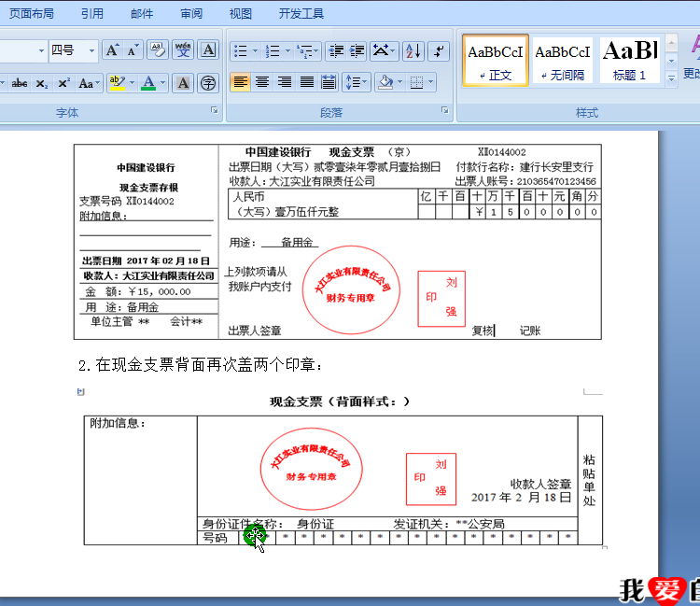This screenshot has width=700, height=606.
Task: Click the 附加信息 cell in back table
Action: [x=141, y=480]
